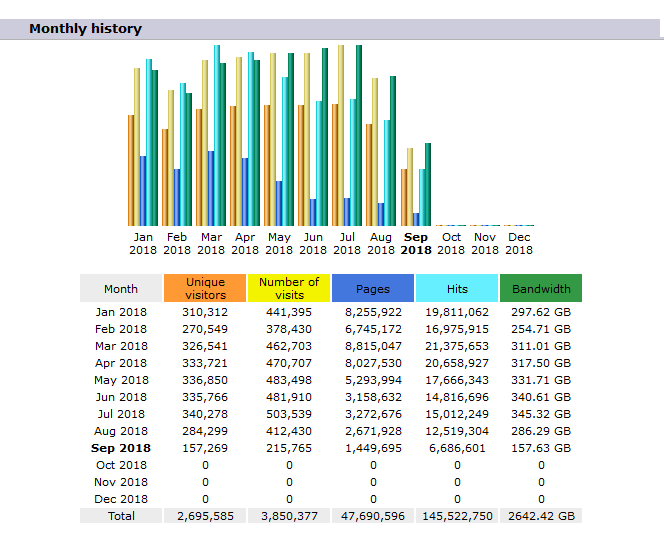Click the Apr 2018 chart axis label
This screenshot has width=664, height=540.
pos(245,244)
